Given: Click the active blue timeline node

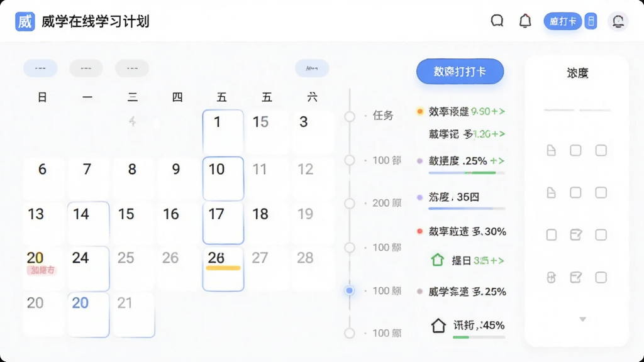Looking at the screenshot, I should (x=350, y=290).
